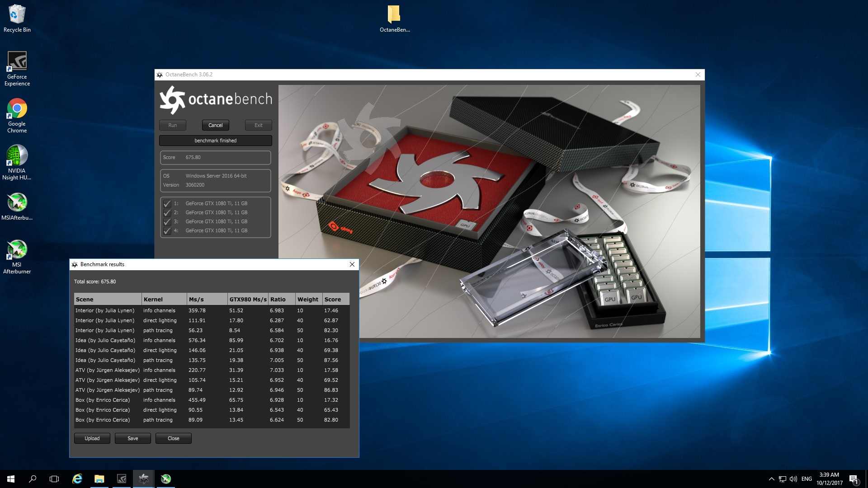Open GeForce Experience desktop shortcut
The width and height of the screenshot is (868, 488).
17,61
